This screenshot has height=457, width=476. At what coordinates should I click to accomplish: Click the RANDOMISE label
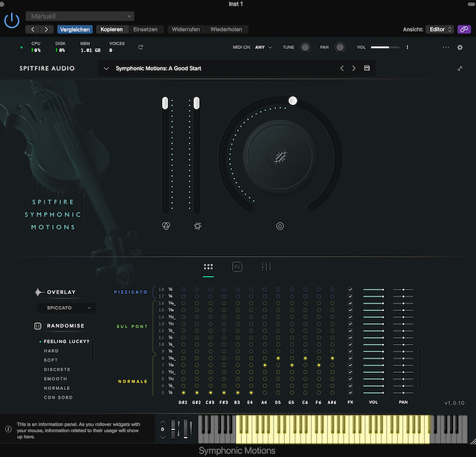coord(65,326)
